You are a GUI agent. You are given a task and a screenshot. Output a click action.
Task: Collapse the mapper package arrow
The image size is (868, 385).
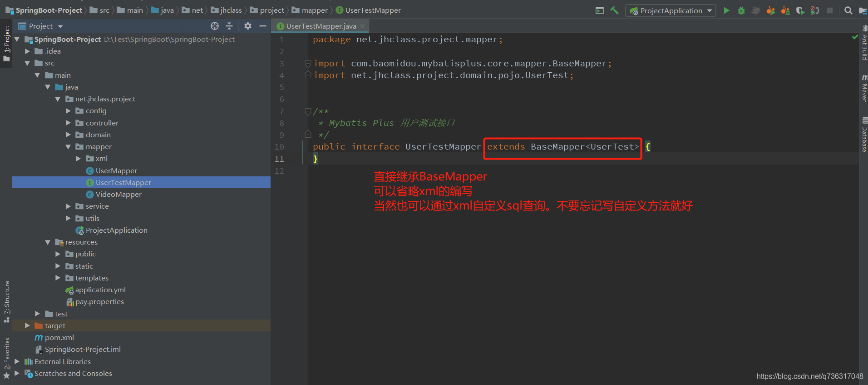point(68,147)
